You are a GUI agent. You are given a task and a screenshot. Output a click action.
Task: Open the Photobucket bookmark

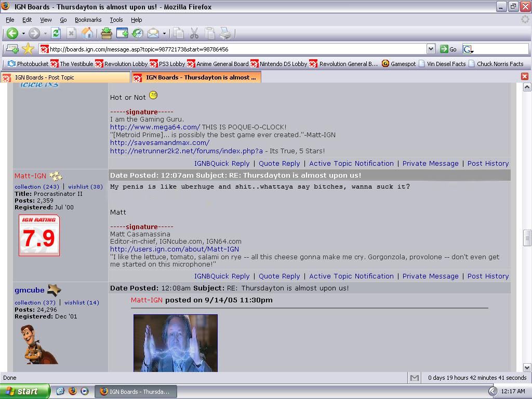click(x=28, y=64)
